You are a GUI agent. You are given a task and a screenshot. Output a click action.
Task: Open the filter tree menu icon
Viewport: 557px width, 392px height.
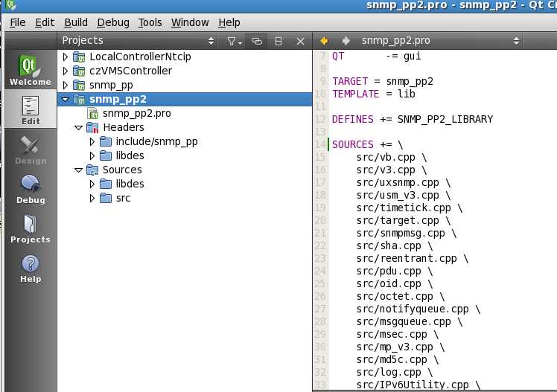(x=234, y=42)
